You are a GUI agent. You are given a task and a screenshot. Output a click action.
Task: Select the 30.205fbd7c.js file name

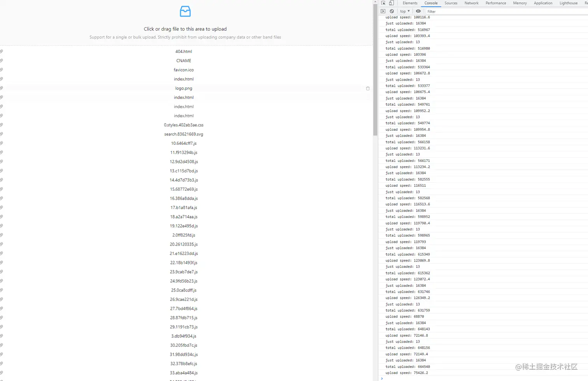point(184,345)
